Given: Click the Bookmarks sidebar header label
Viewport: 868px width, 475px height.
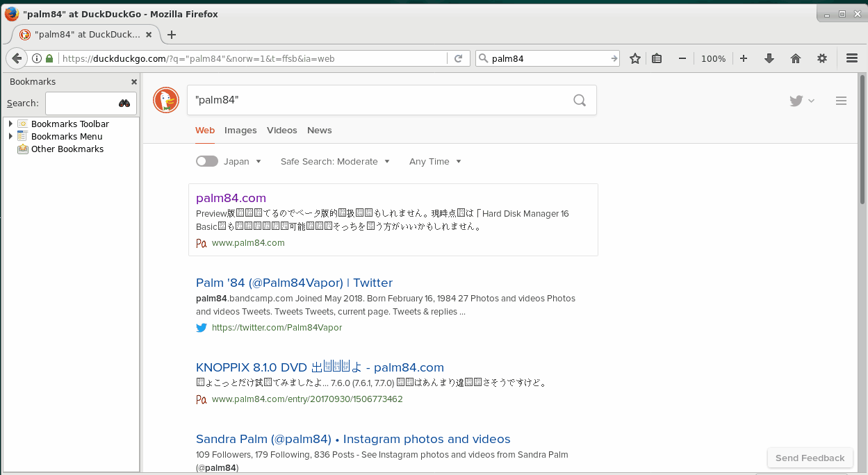Looking at the screenshot, I should (33, 82).
